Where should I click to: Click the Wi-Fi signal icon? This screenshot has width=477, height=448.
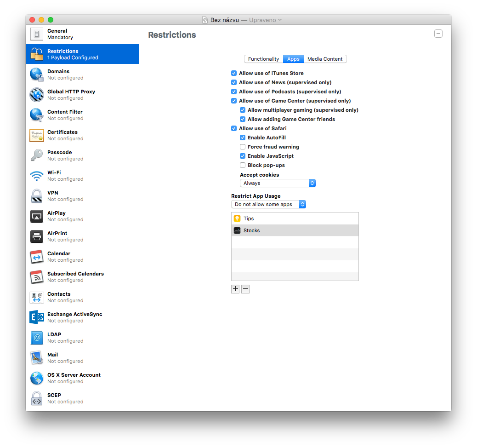pyautogui.click(x=36, y=176)
